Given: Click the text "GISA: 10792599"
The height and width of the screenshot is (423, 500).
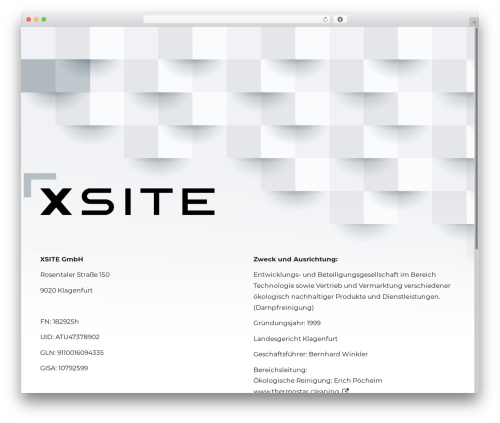Looking at the screenshot, I should tap(64, 368).
